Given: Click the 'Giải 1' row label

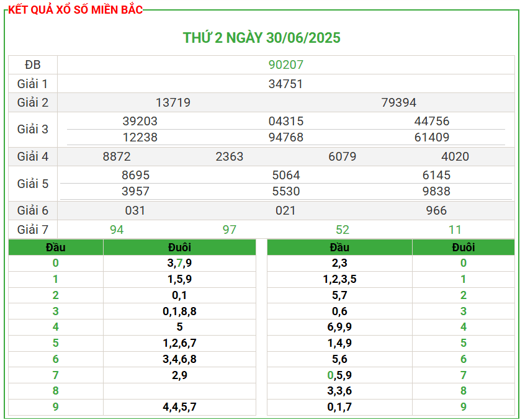Looking at the screenshot, I should tap(33, 84).
